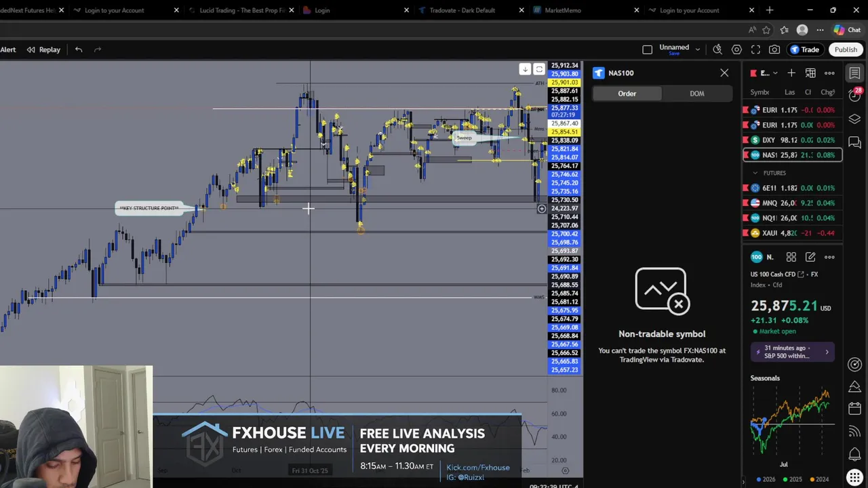The height and width of the screenshot is (488, 868).
Task: Toggle read aloud icon in address bar
Action: [x=752, y=30]
